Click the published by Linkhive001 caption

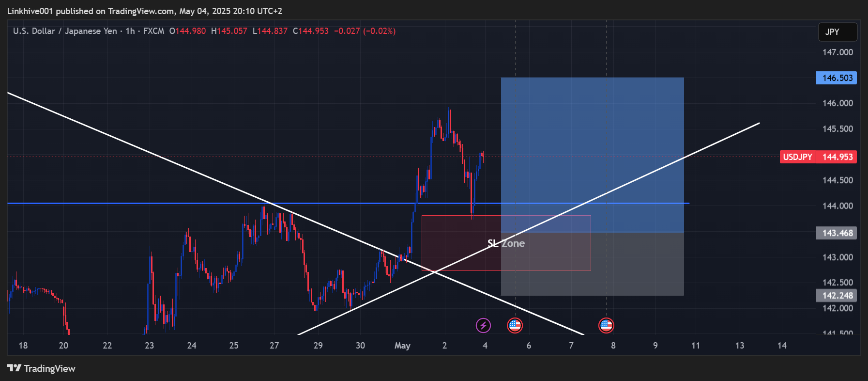pyautogui.click(x=145, y=11)
